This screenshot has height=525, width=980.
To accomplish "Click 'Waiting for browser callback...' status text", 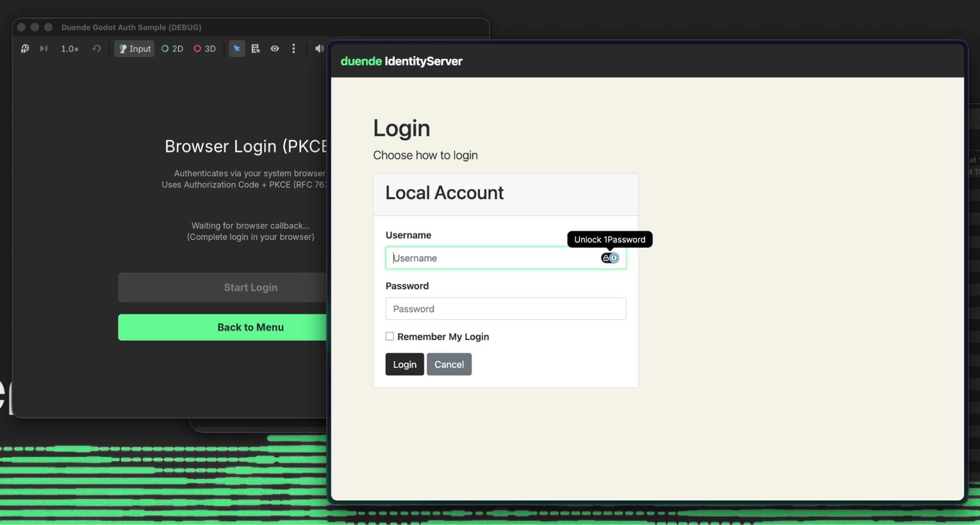I will point(251,226).
